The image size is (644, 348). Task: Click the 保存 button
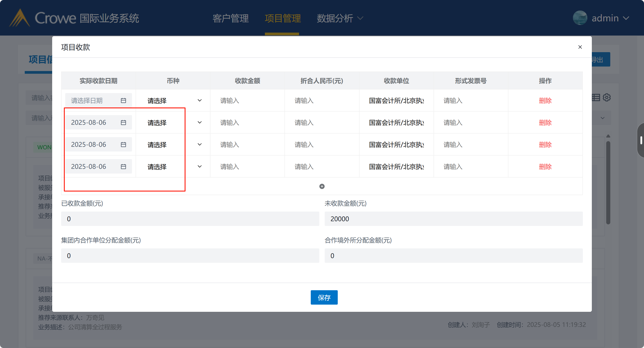[x=324, y=297]
